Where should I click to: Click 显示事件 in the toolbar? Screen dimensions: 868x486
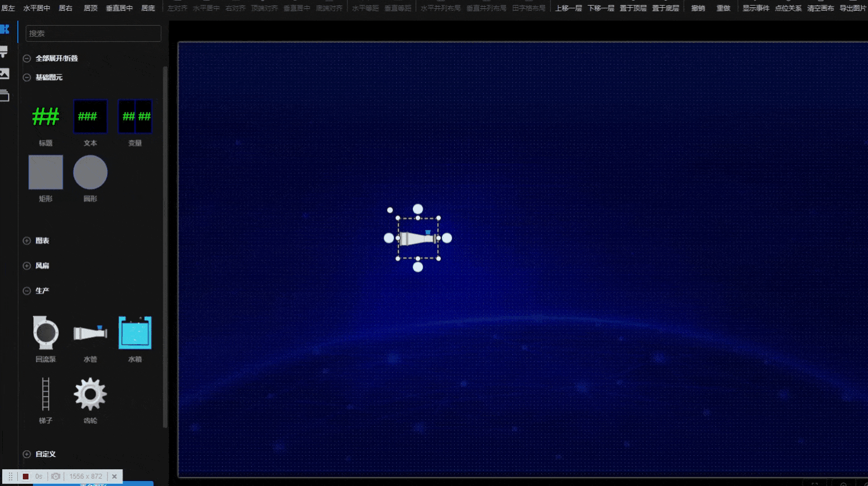[x=756, y=8]
